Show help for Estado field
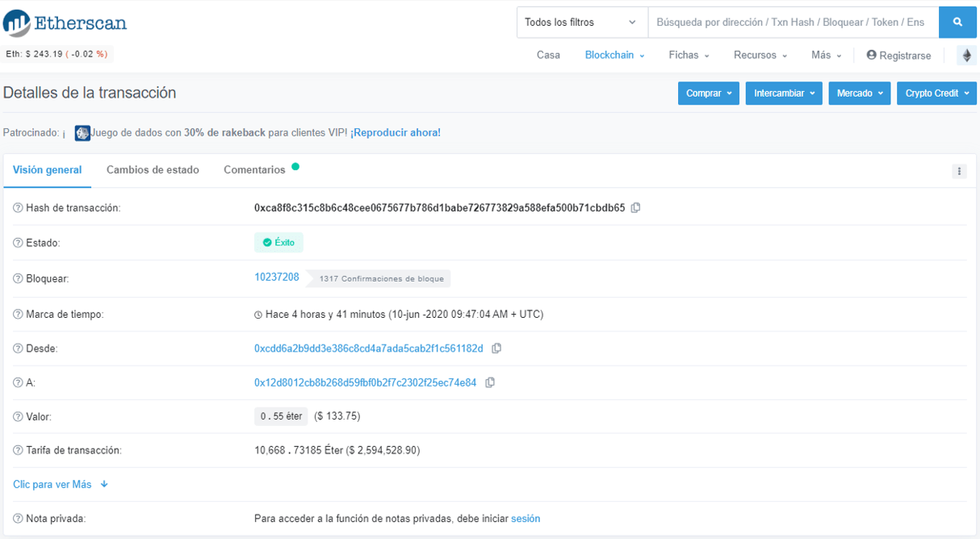Image resolution: width=980 pixels, height=539 pixels. [x=18, y=243]
